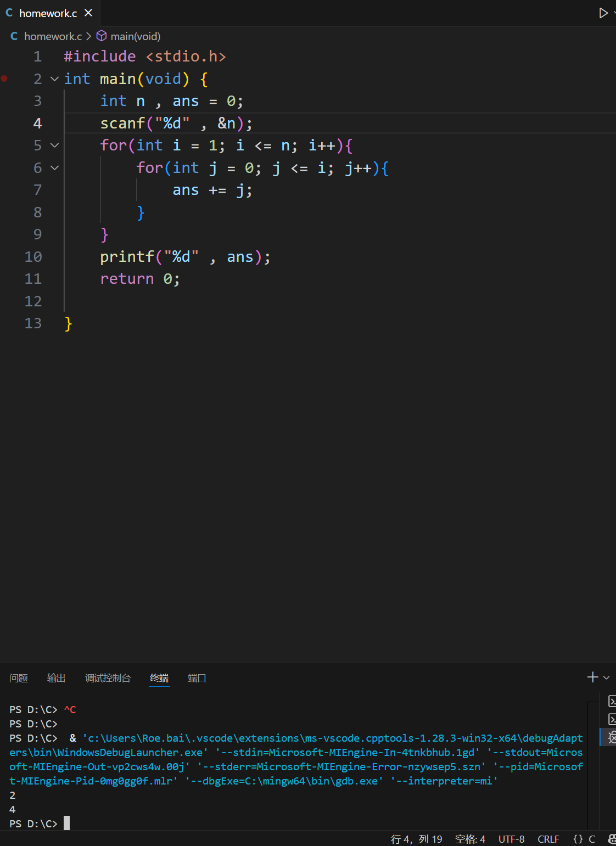Select the second terminal instance icon
The height and width of the screenshot is (846, 616).
(x=612, y=719)
